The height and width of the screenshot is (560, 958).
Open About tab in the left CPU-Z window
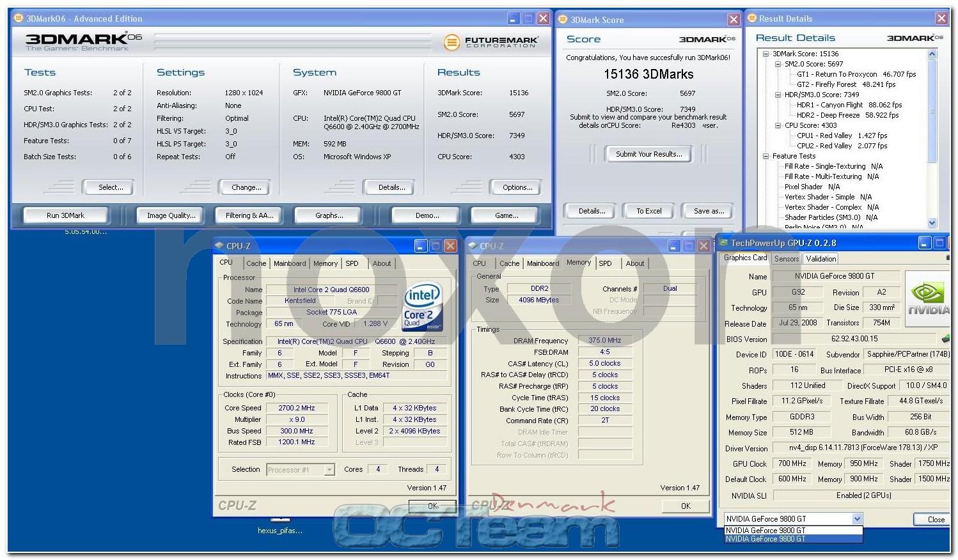[382, 263]
